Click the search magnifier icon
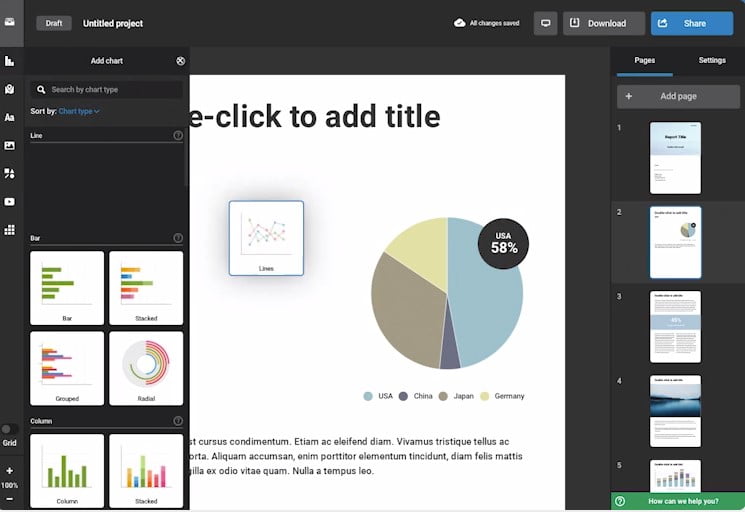Image resolution: width=745 pixels, height=512 pixels. tap(41, 89)
